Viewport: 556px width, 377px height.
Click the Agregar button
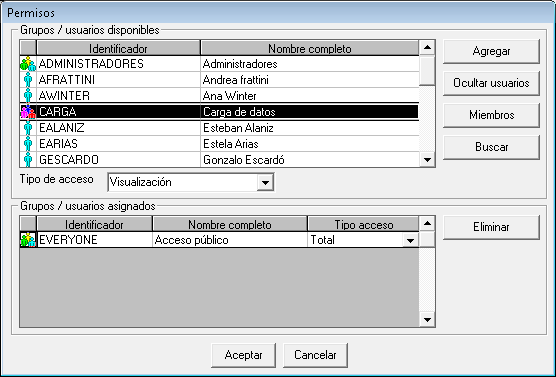(491, 51)
